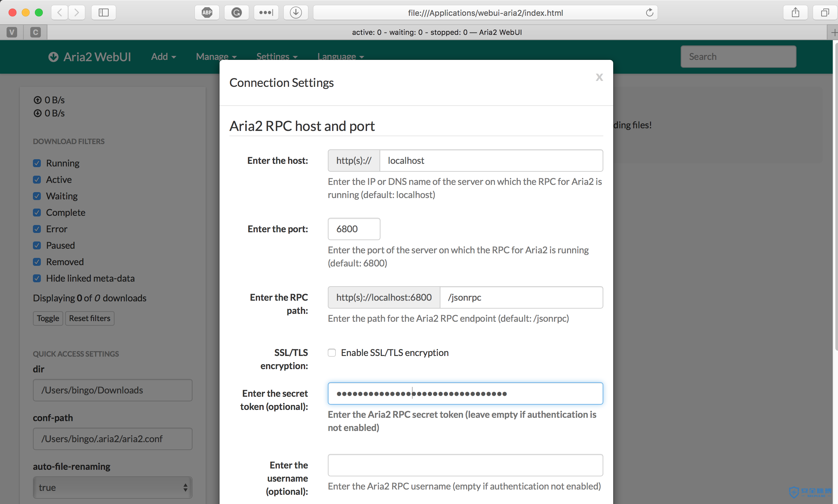The image size is (838, 504).
Task: Open the Adblock Plus extension
Action: click(x=207, y=13)
